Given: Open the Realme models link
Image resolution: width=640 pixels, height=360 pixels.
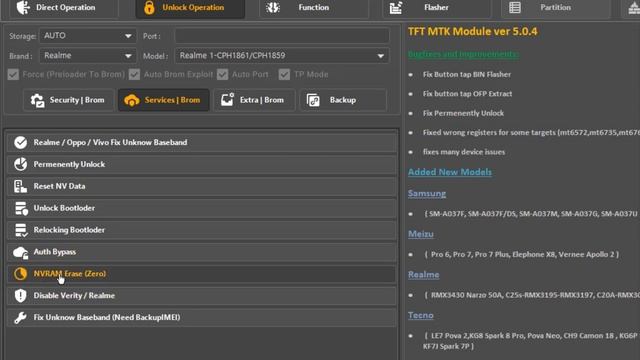Looking at the screenshot, I should pos(424,275).
